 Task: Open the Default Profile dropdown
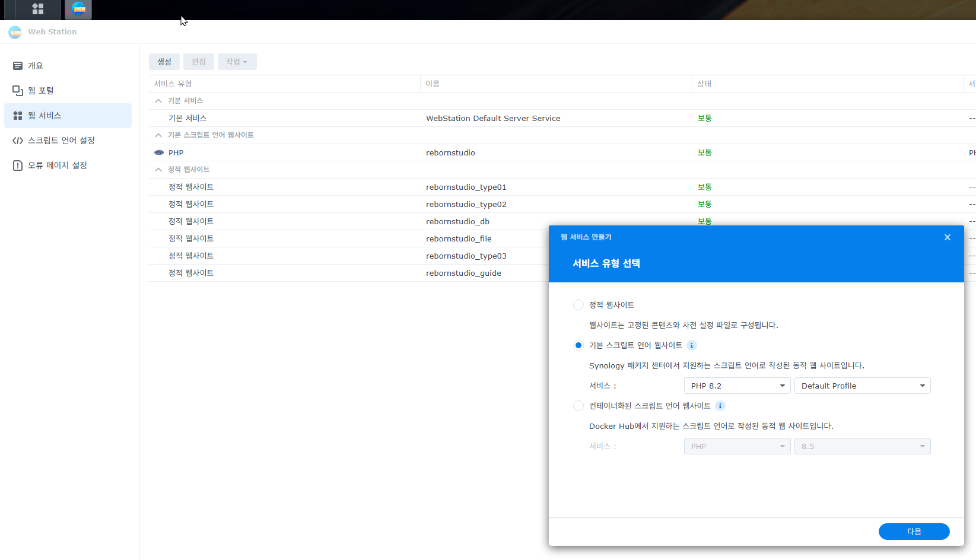tap(862, 386)
